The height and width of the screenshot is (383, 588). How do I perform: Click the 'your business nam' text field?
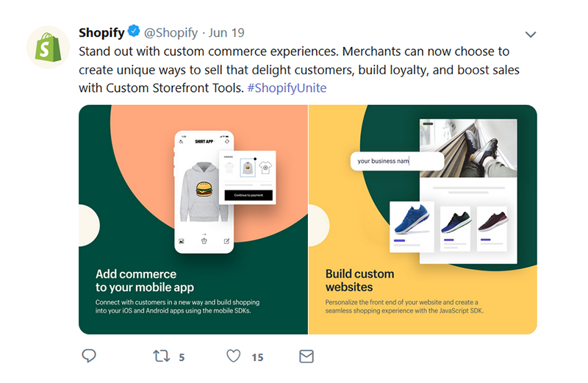[396, 161]
